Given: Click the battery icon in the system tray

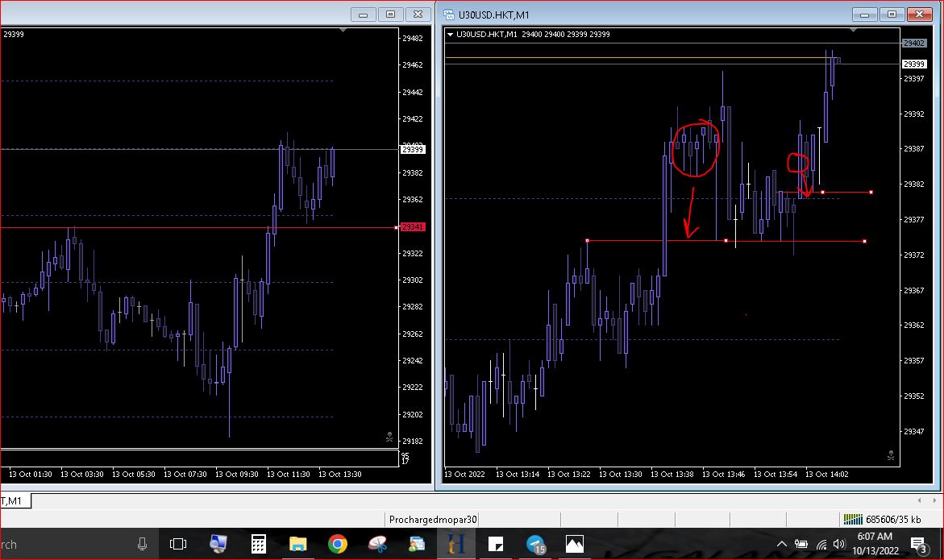Looking at the screenshot, I should click(x=801, y=545).
